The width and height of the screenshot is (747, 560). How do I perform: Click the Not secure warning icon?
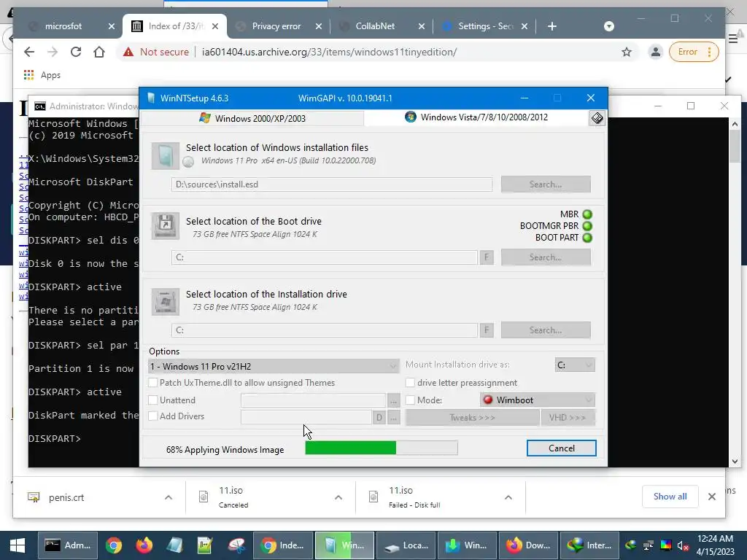pos(128,52)
